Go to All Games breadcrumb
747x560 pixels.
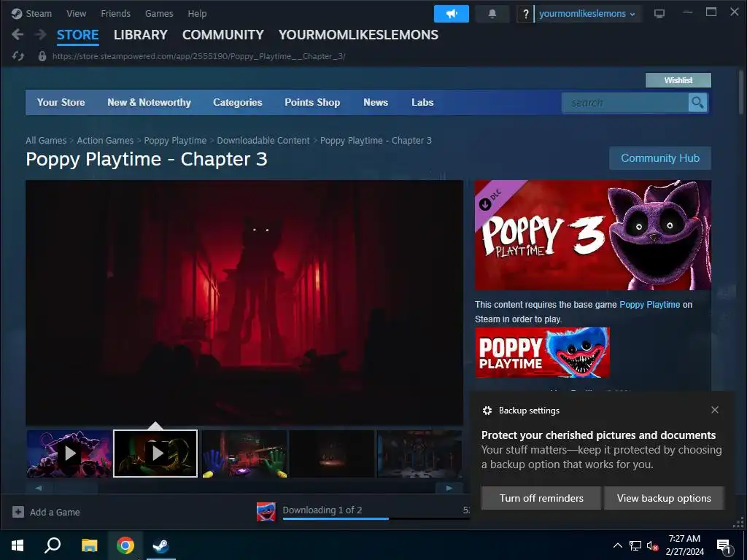pos(46,141)
